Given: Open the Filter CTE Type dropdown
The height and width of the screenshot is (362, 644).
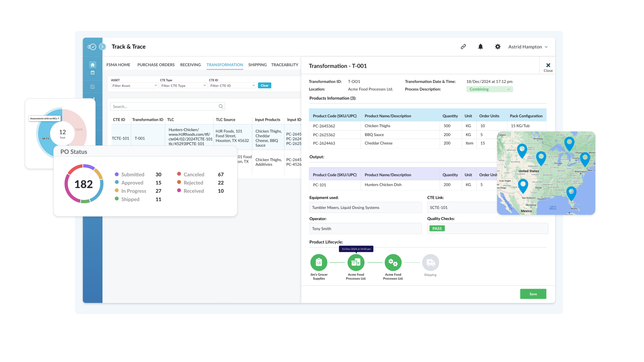Looking at the screenshot, I should point(183,86).
